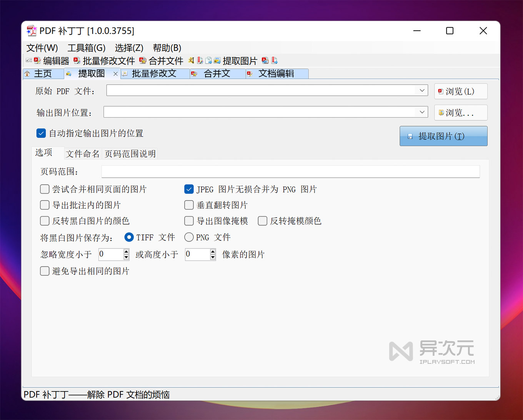
Task: Click the last red PDF icon in the toolbar
Action: (x=275, y=60)
